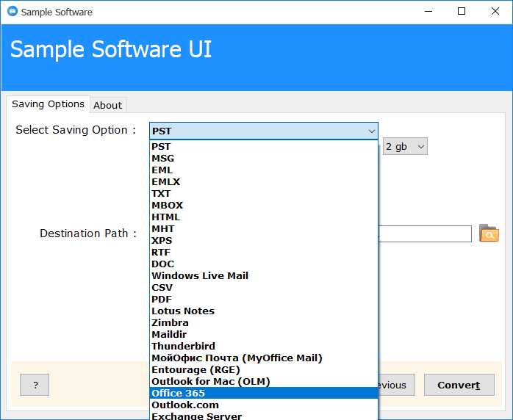Pick Entourage (RGE) from the list
This screenshot has height=420, width=513.
264,370
